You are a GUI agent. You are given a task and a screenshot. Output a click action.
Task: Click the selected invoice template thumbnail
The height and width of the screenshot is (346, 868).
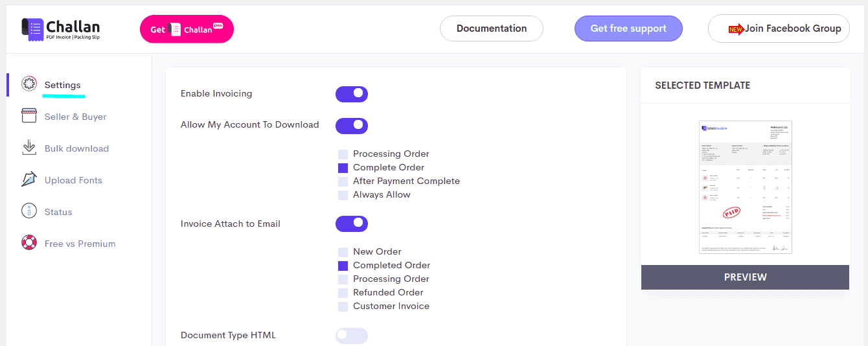746,187
